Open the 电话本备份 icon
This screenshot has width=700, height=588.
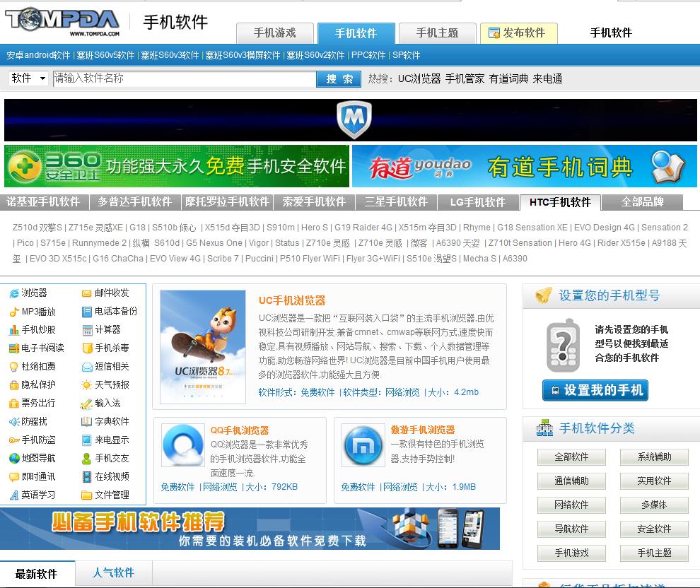[x=86, y=312]
